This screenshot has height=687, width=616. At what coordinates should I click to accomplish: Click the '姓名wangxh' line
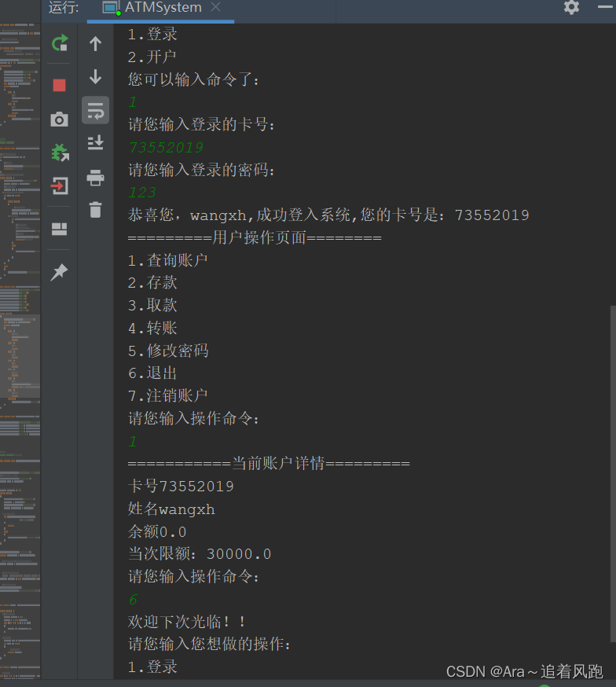[x=171, y=509]
